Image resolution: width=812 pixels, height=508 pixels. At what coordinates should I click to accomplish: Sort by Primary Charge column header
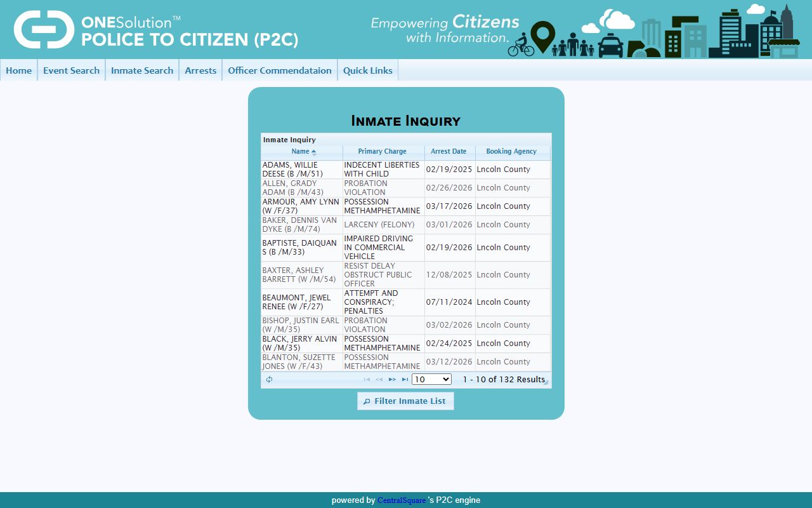383,152
